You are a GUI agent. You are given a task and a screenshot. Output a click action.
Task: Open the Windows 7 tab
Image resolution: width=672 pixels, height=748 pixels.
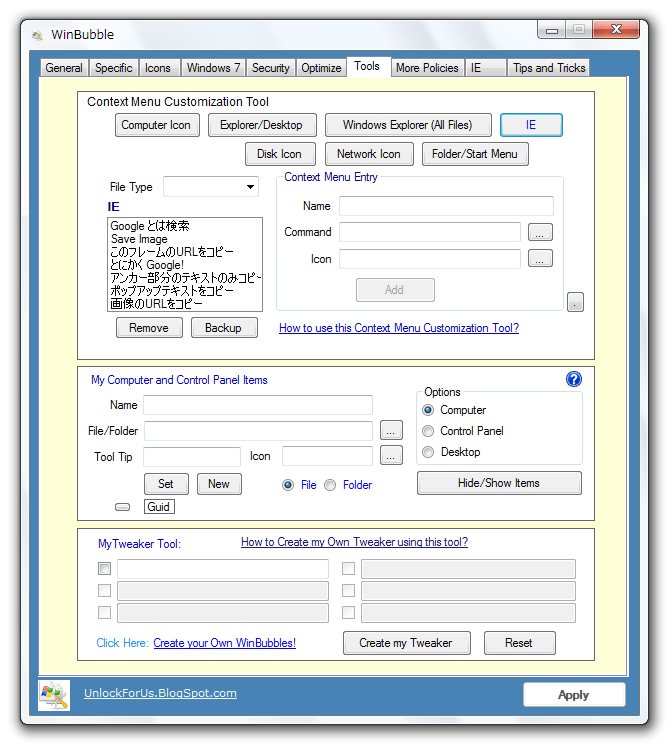[213, 68]
